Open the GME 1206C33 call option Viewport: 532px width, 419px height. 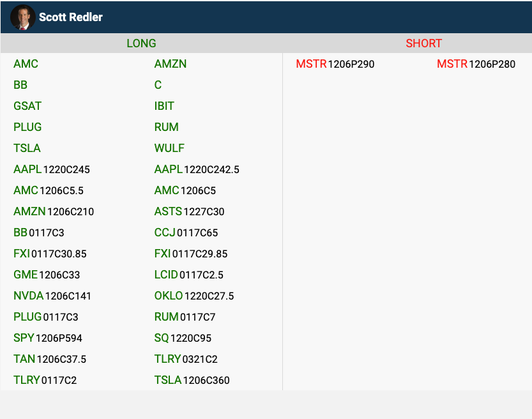coord(47,275)
